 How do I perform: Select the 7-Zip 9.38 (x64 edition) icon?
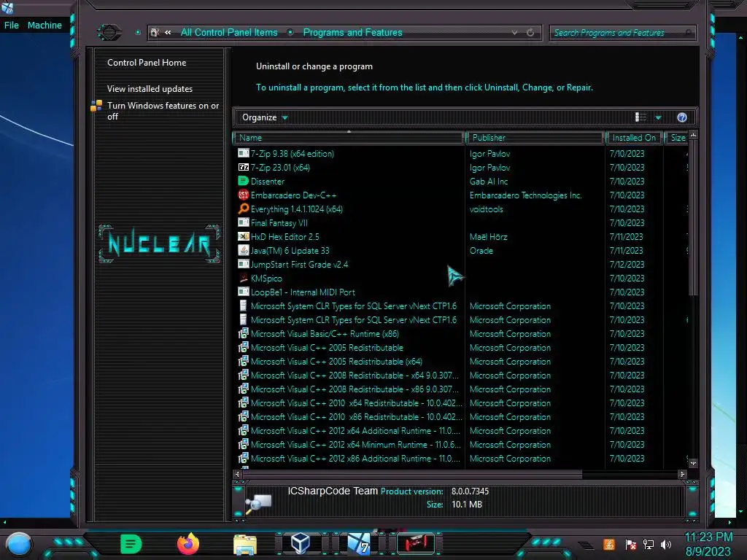coord(244,153)
